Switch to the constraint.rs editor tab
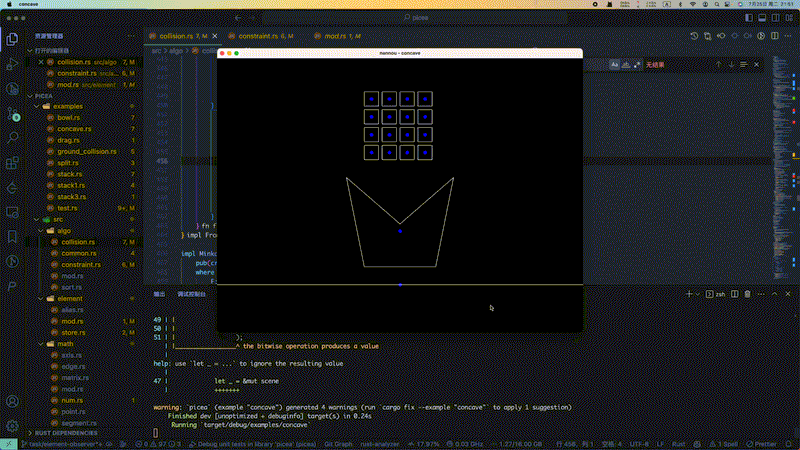This screenshot has height=450, width=800. (260, 36)
